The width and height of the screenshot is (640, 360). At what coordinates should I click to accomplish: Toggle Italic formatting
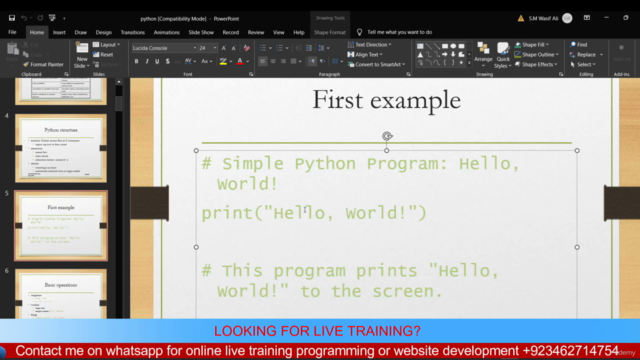(x=147, y=61)
